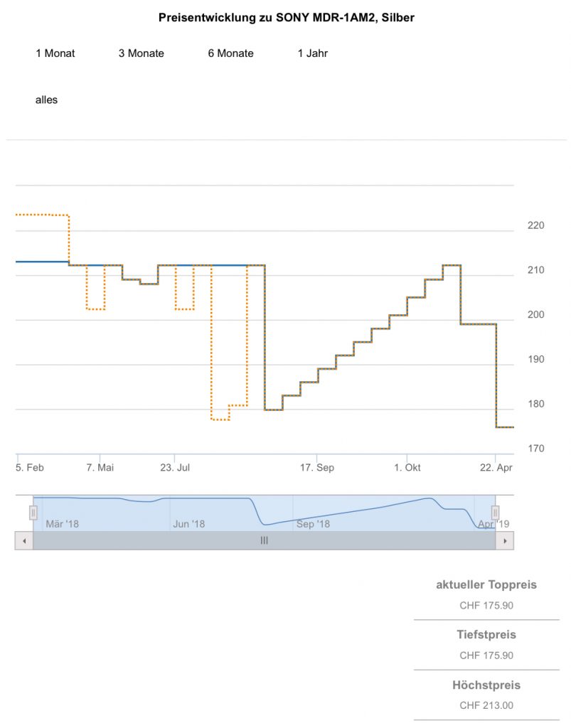Click Sep '18 in the navigator
This screenshot has height=728, width=571.
[313, 524]
